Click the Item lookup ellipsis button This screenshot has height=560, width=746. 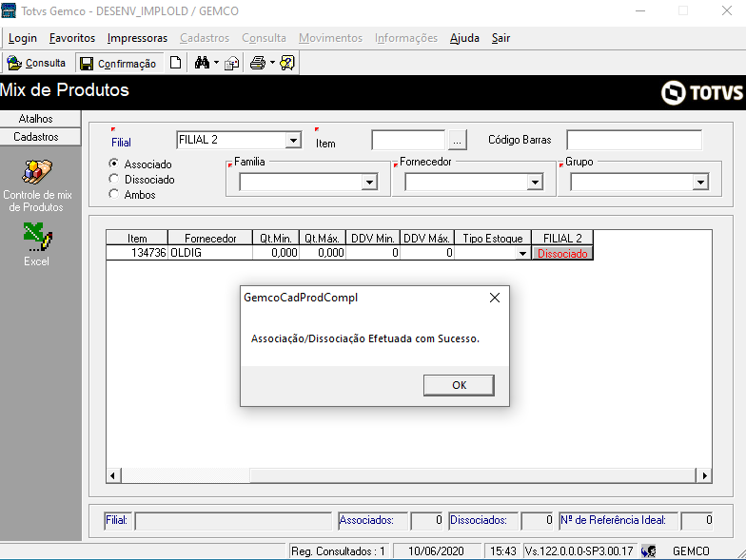457,141
